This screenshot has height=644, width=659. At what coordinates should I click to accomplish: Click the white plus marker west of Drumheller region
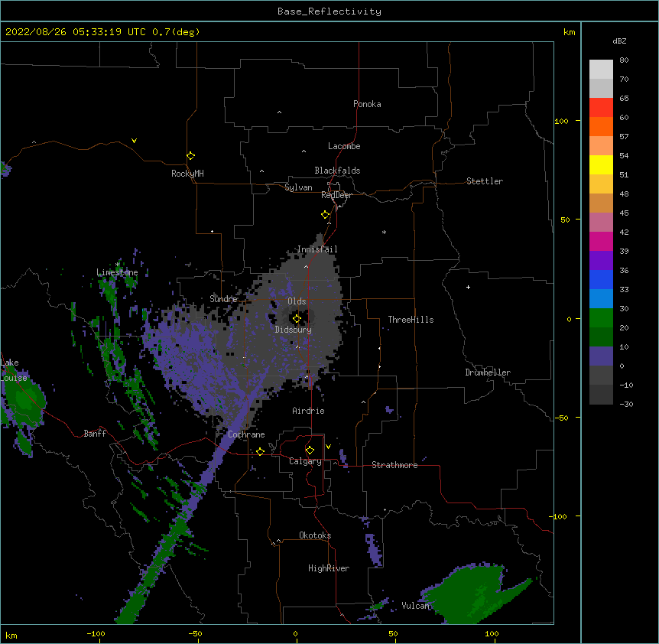468,287
